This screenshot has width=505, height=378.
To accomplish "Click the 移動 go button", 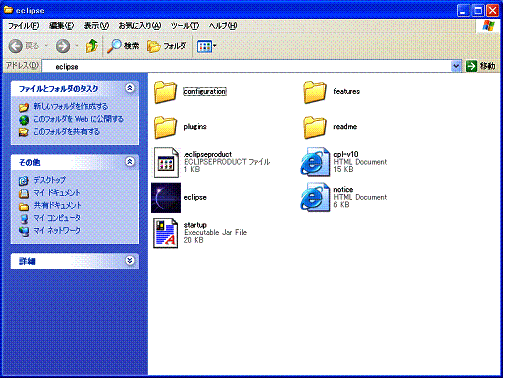I will click(480, 66).
